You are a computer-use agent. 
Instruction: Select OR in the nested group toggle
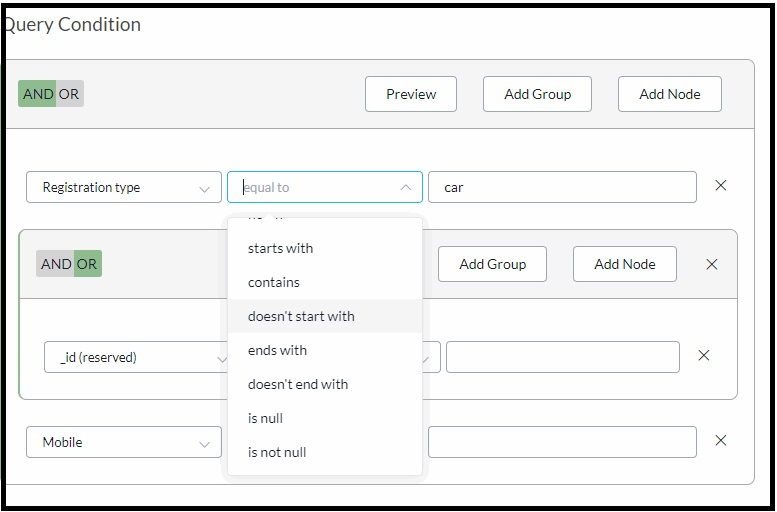point(88,264)
